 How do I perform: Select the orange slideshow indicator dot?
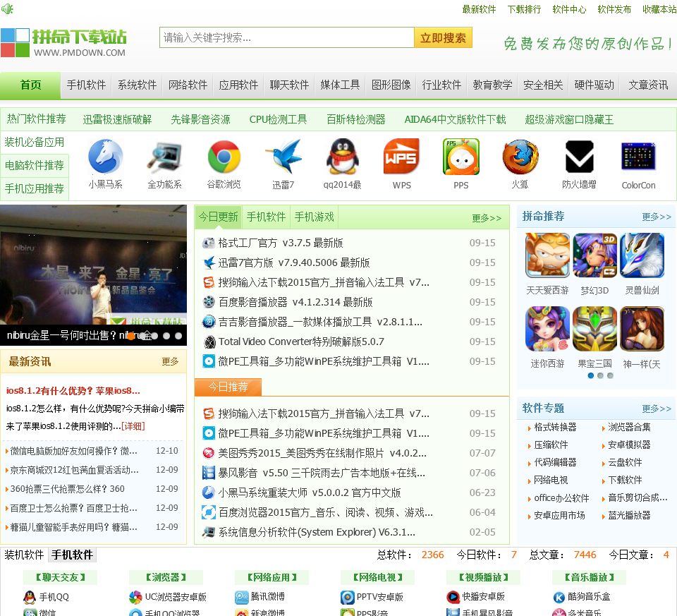coord(131,336)
